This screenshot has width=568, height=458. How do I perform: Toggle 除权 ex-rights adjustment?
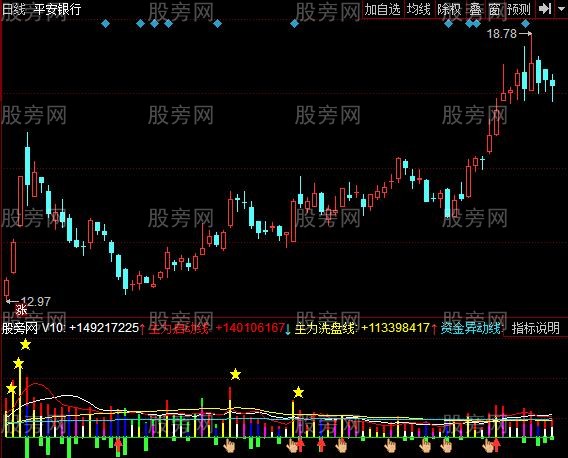(x=450, y=9)
